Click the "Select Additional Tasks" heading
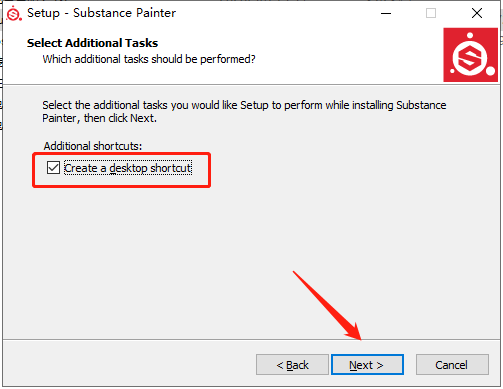This screenshot has width=503, height=389. pyautogui.click(x=92, y=43)
